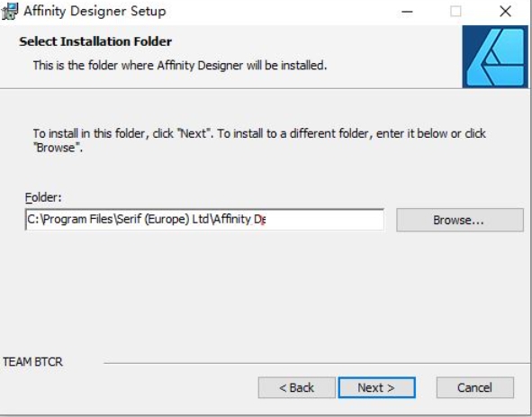Click empty space after path text in Folder field
This screenshot has height=417, width=532.
click(x=324, y=220)
